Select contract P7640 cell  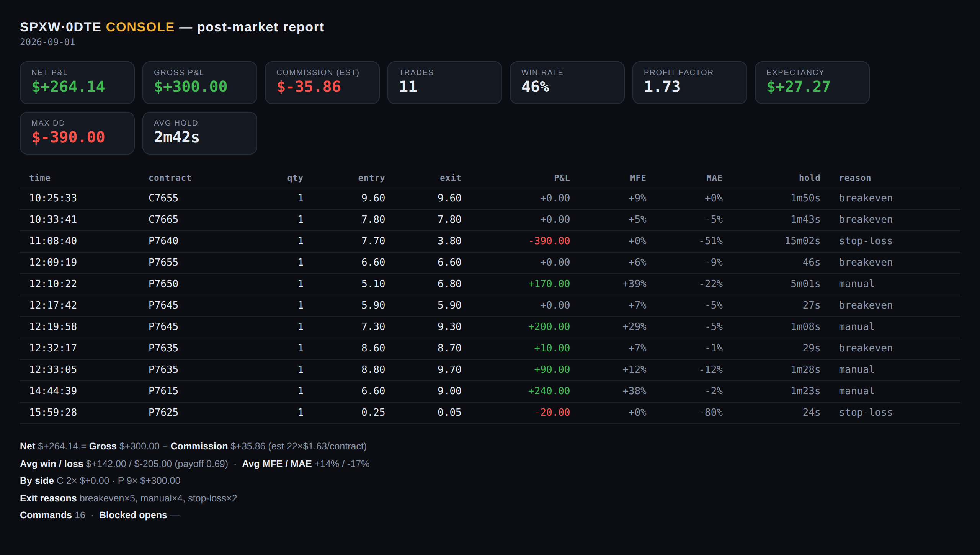(163, 241)
